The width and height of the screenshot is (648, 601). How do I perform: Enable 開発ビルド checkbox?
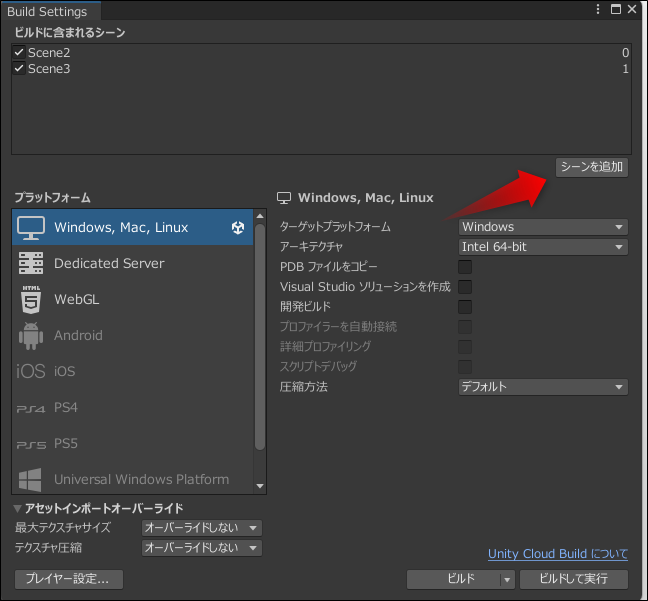(x=465, y=307)
